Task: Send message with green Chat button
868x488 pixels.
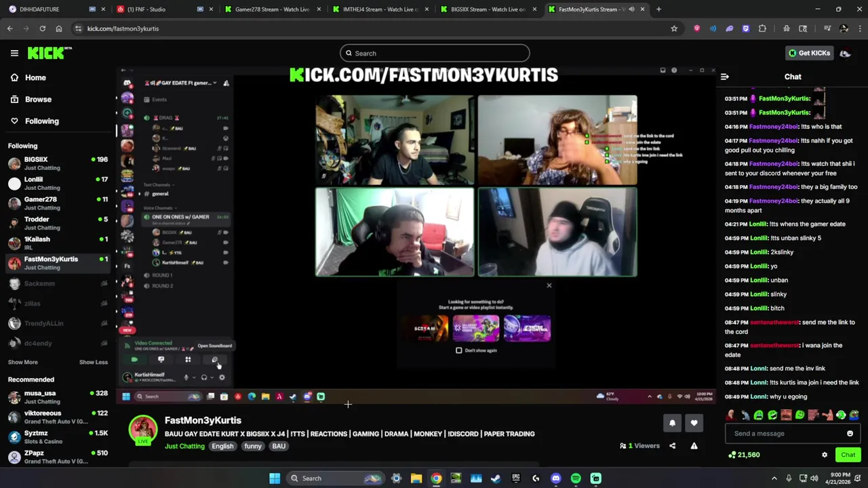Action: pyautogui.click(x=848, y=455)
